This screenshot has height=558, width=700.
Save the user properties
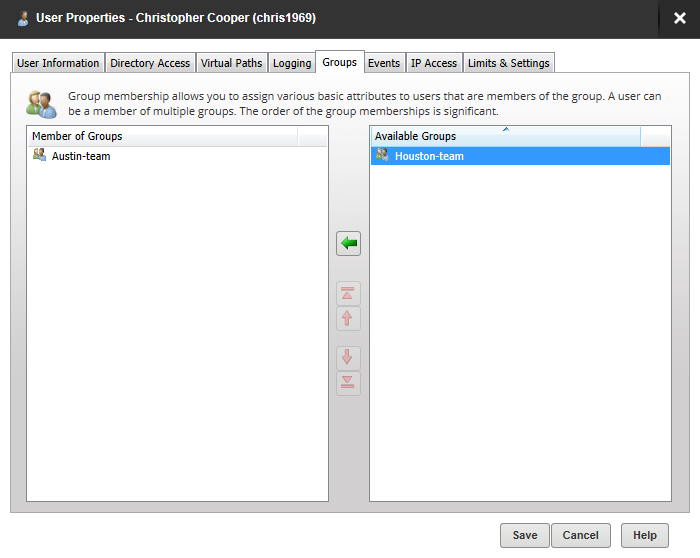[525, 535]
